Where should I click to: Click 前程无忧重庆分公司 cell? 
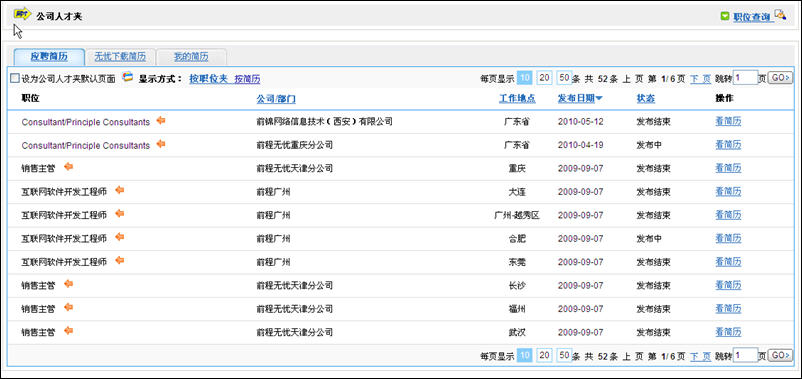click(295, 145)
